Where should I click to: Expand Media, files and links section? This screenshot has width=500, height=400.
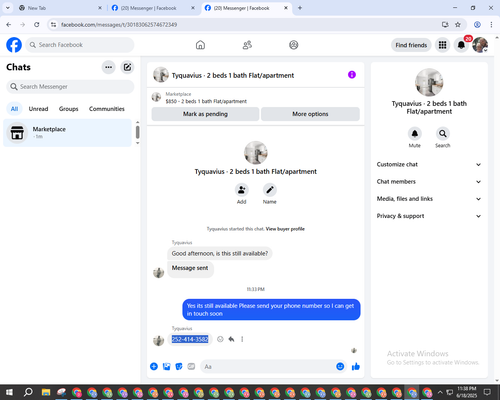pyautogui.click(x=429, y=199)
